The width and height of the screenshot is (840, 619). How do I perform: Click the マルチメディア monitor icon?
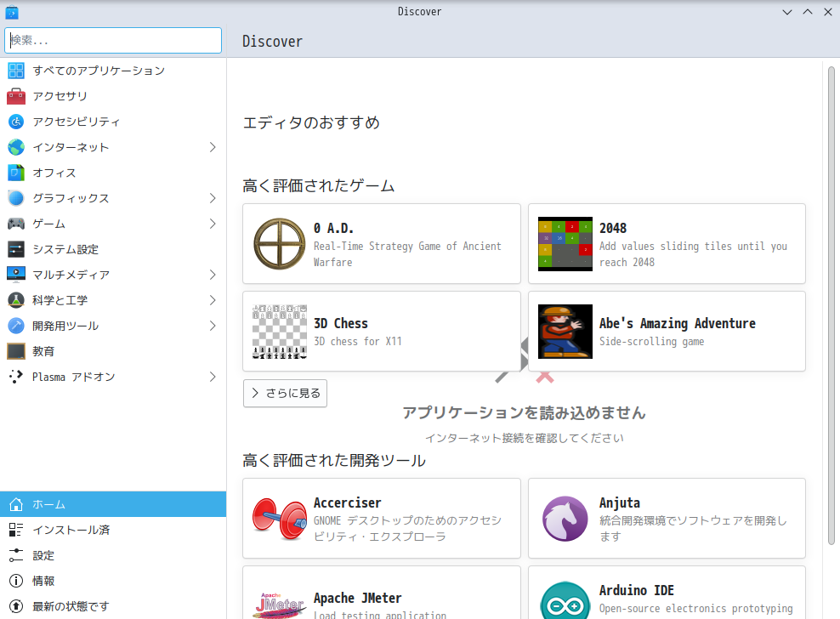pyautogui.click(x=16, y=275)
